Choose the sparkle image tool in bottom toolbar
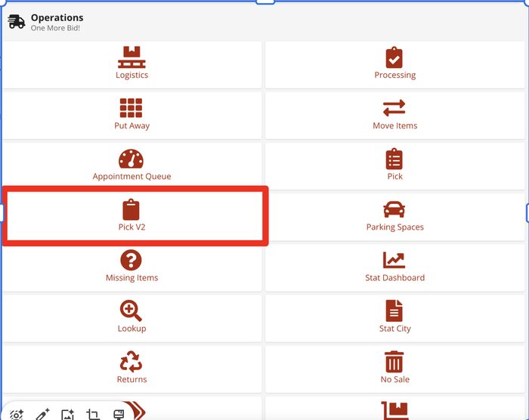The image size is (529, 420). point(67,415)
